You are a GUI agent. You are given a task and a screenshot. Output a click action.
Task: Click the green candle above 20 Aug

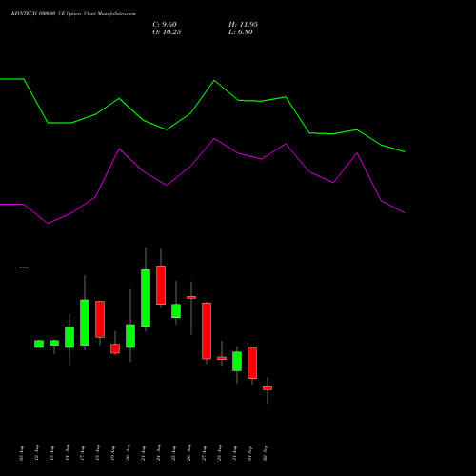130,336
